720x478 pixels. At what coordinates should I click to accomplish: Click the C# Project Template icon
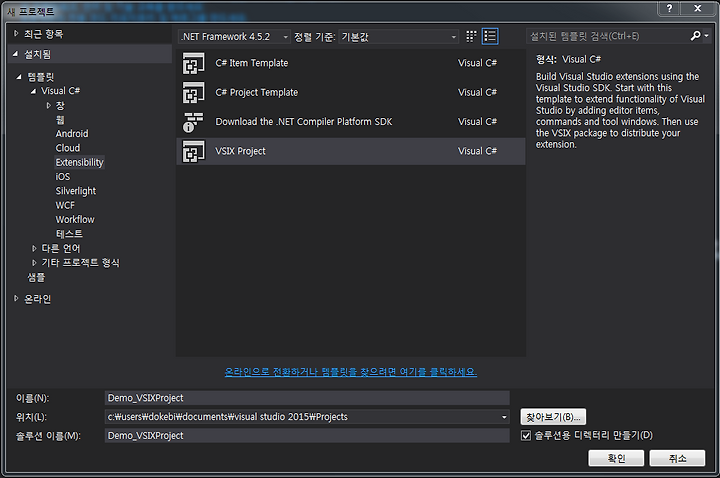click(193, 92)
